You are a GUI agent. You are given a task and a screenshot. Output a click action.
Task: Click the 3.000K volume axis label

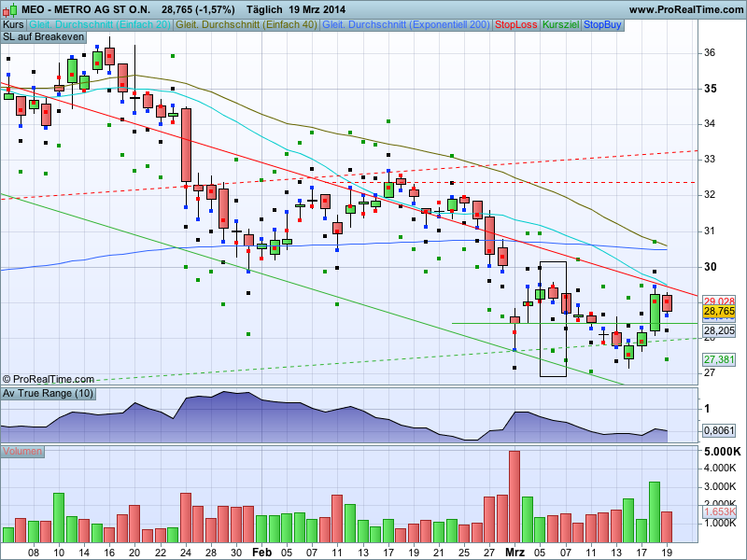720,486
